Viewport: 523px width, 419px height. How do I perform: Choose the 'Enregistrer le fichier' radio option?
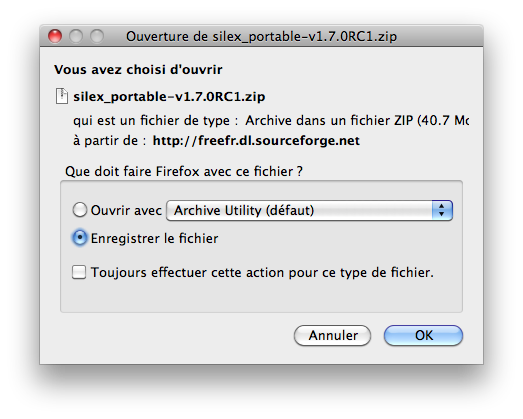pyautogui.click(x=80, y=238)
